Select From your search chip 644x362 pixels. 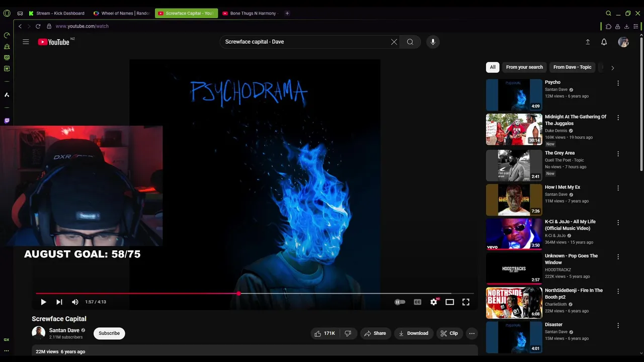pos(524,67)
